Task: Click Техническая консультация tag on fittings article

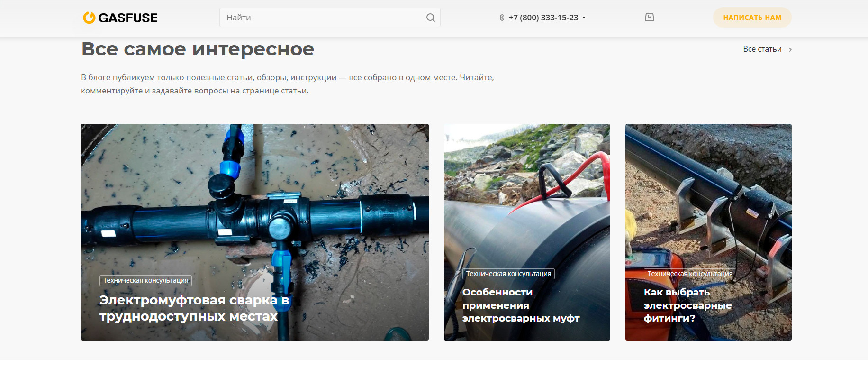Action: pos(690,274)
